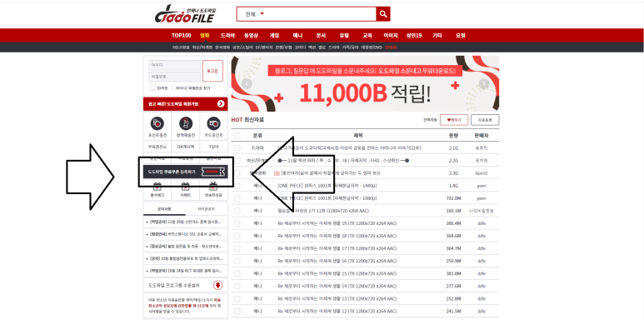Screen dimensions: 644x320
Task: Switch to the 공지사항 tab
Action: tap(164, 209)
